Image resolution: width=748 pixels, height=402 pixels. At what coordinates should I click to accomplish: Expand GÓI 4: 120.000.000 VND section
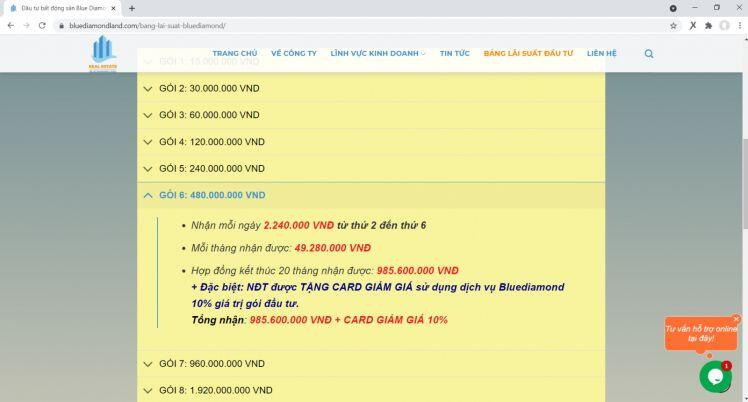(x=371, y=142)
